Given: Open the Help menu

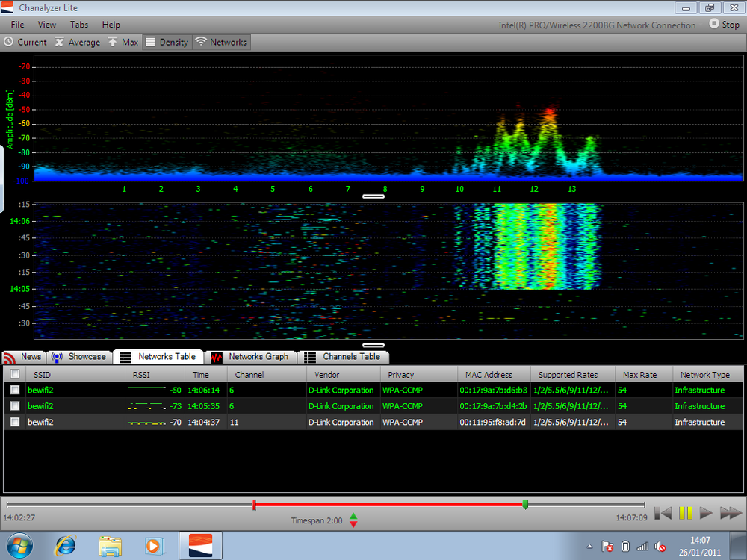Looking at the screenshot, I should point(111,25).
